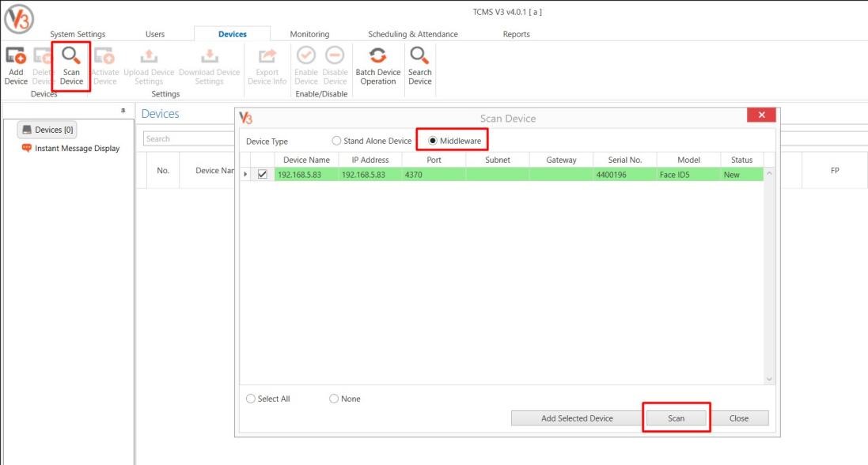Open Batch Device Operation
The width and height of the screenshot is (868, 465).
(x=378, y=66)
